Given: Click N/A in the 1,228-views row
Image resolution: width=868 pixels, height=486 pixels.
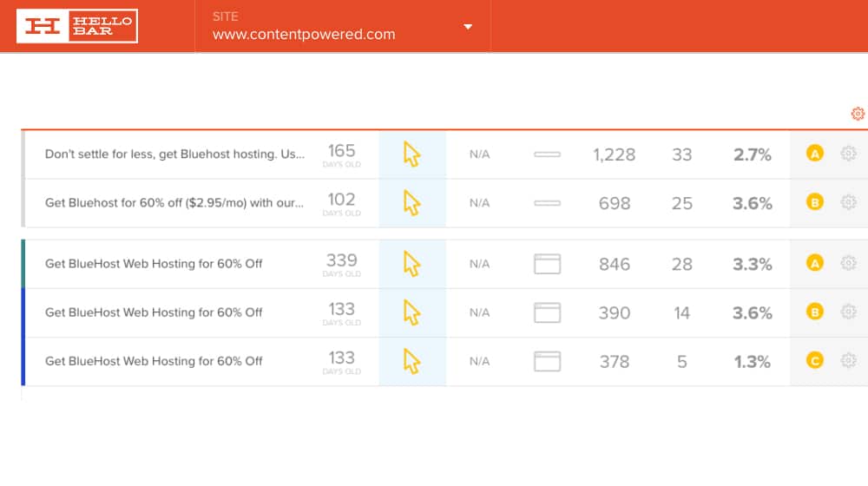Looking at the screenshot, I should click(x=479, y=154).
